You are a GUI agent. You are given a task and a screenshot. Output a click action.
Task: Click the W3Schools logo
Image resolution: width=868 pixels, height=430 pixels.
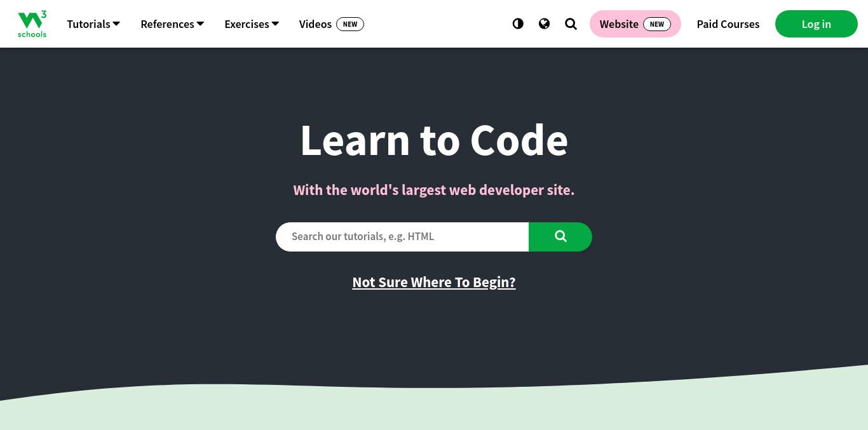pos(32,24)
